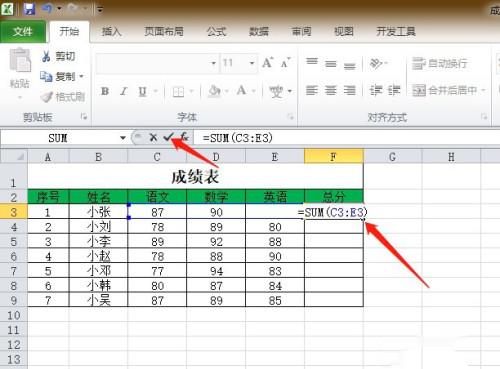Open the 文件 (File) menu tab
Screen dimensions: 500x369
23,32
